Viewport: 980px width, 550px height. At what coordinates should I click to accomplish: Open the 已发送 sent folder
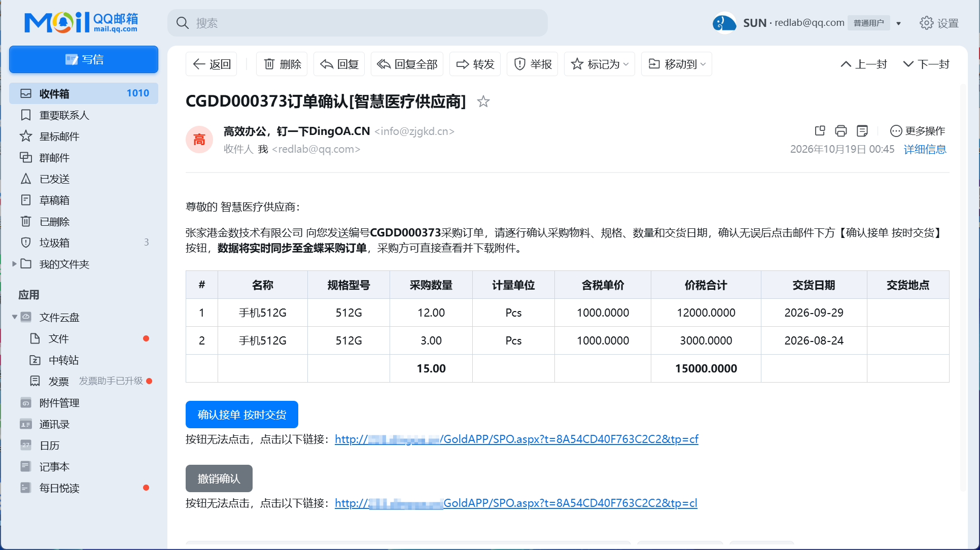pos(84,179)
